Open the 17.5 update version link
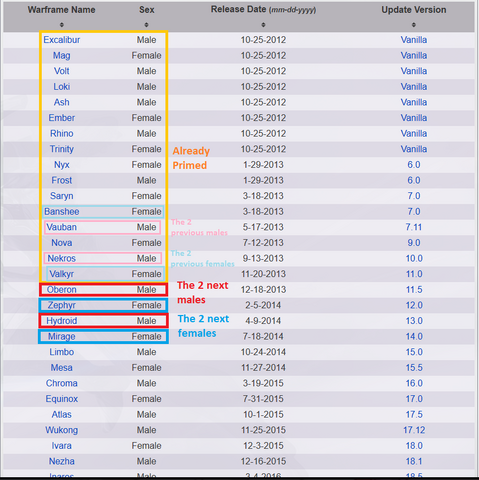 coord(414,415)
